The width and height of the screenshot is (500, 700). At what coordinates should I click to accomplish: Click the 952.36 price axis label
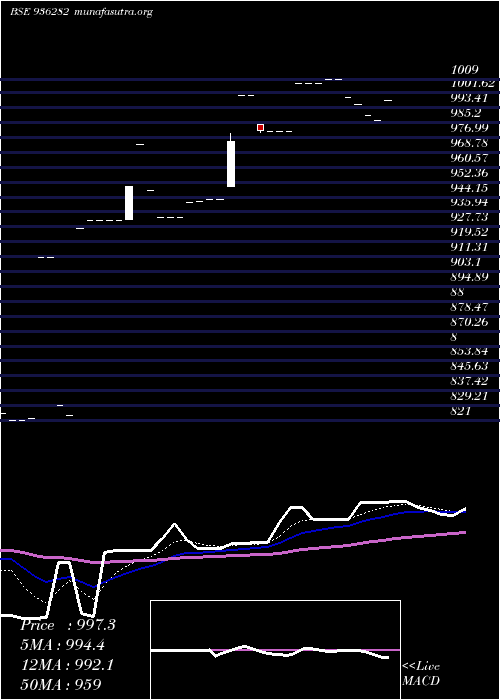469,173
